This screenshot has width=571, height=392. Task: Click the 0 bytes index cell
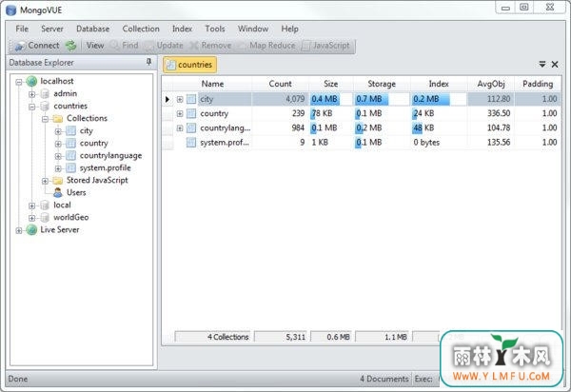(439, 143)
